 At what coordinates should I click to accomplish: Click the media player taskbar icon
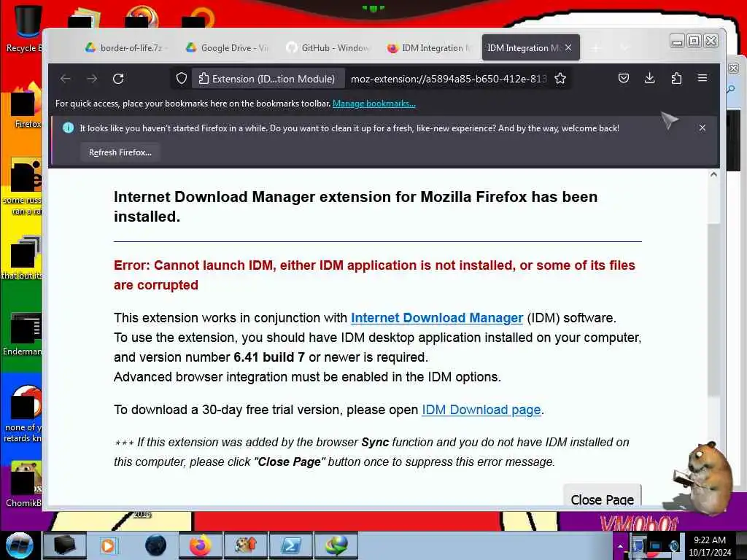pyautogui.click(x=108, y=545)
